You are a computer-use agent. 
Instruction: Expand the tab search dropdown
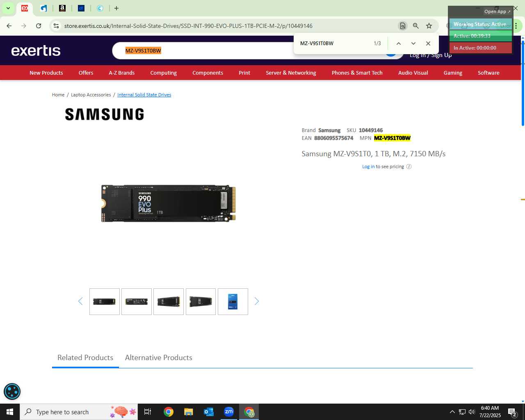coord(8,8)
